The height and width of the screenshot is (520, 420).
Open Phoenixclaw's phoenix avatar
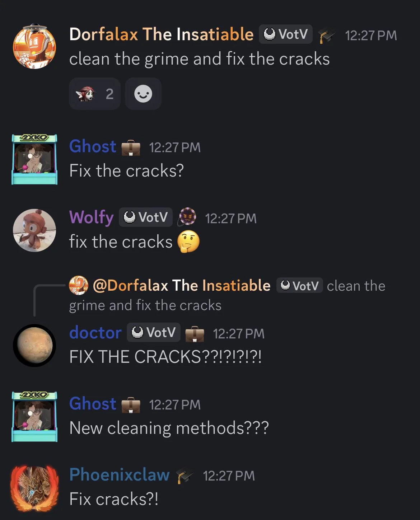coord(34,488)
